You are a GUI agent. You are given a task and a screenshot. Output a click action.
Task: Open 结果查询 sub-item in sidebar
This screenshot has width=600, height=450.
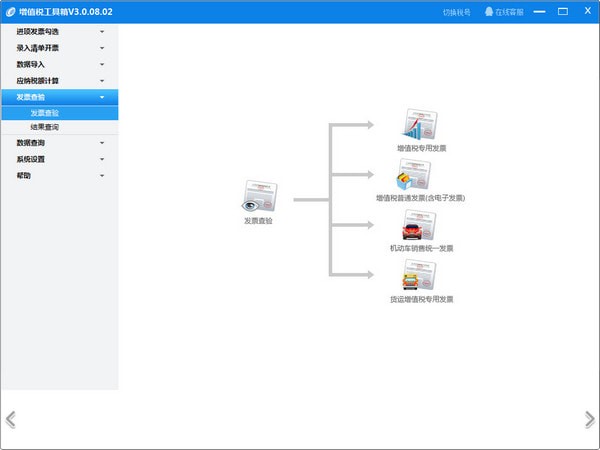pyautogui.click(x=44, y=127)
